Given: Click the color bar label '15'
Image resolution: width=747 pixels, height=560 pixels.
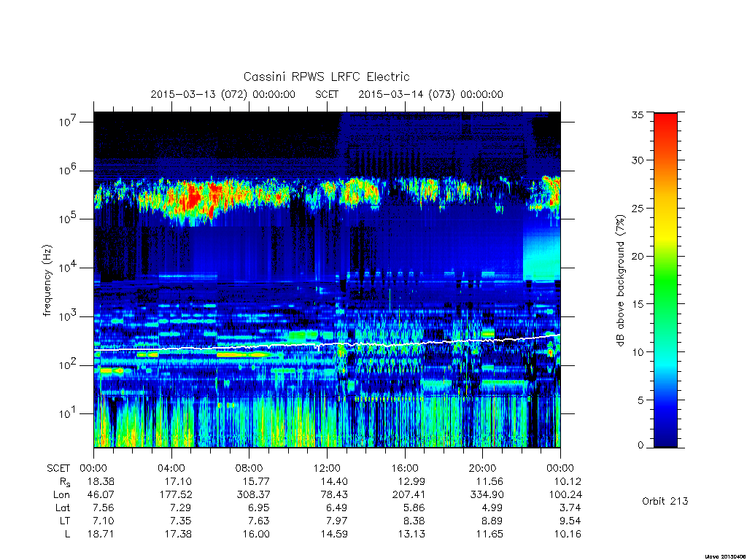Looking at the screenshot, I should 638,304.
